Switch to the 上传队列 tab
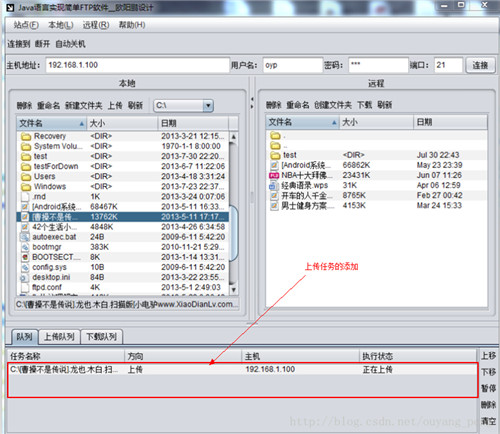Image resolution: width=500 pixels, height=434 pixels. (59, 337)
